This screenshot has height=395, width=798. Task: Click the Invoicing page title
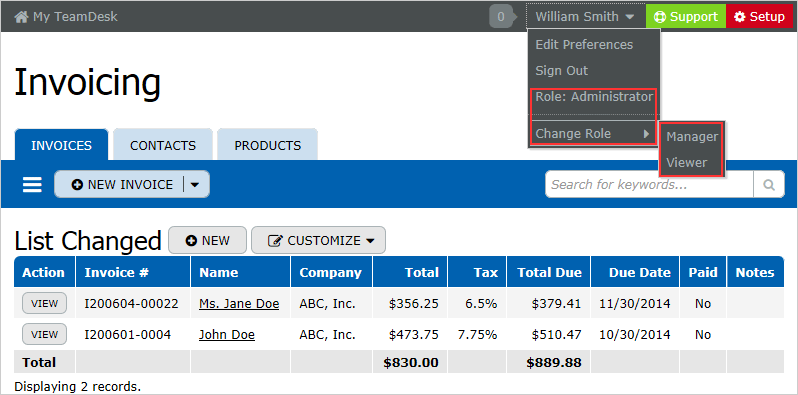pos(88,82)
